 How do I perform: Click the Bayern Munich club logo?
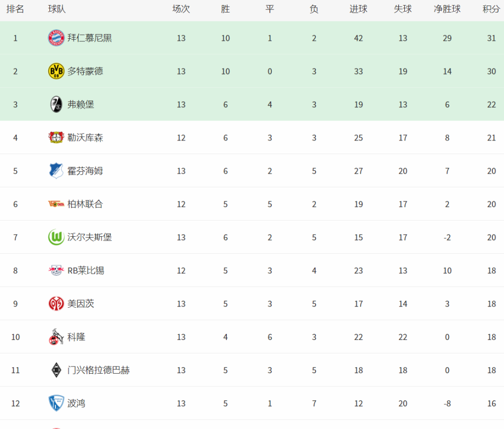point(56,38)
